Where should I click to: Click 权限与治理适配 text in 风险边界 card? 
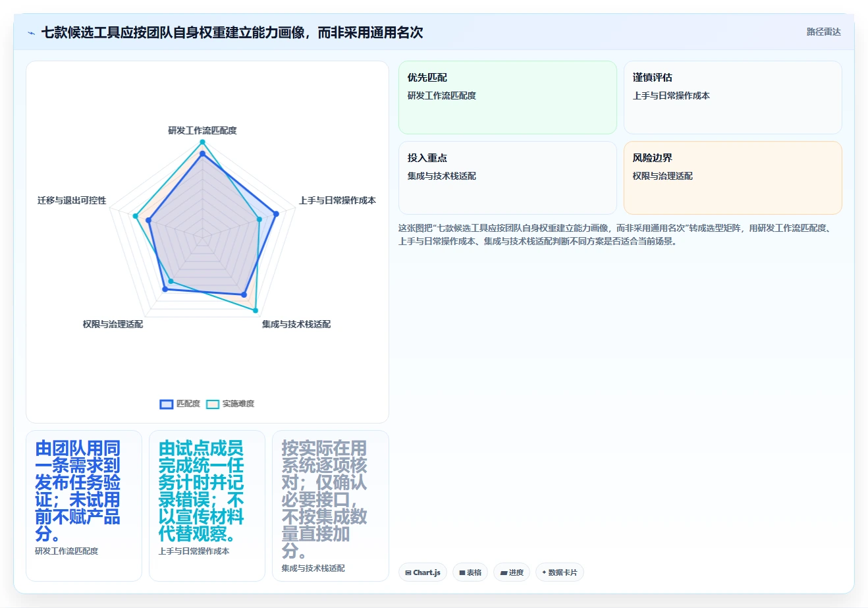tap(663, 176)
